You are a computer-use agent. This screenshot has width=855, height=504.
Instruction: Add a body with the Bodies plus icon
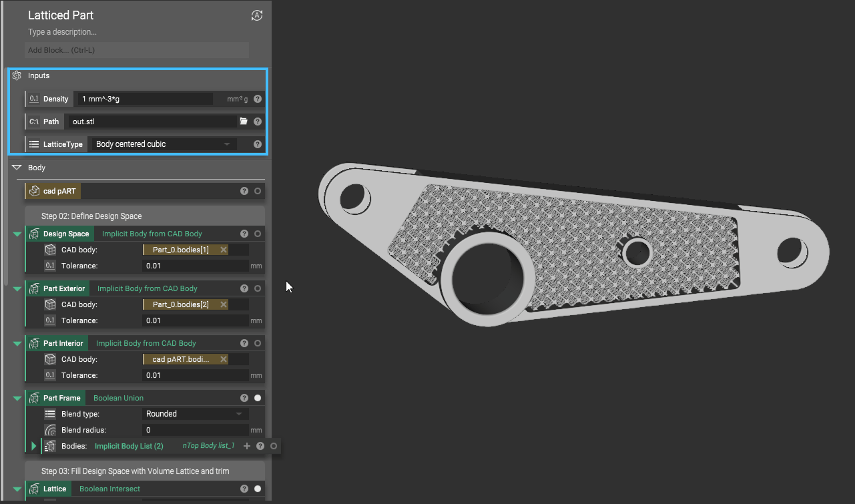(247, 446)
